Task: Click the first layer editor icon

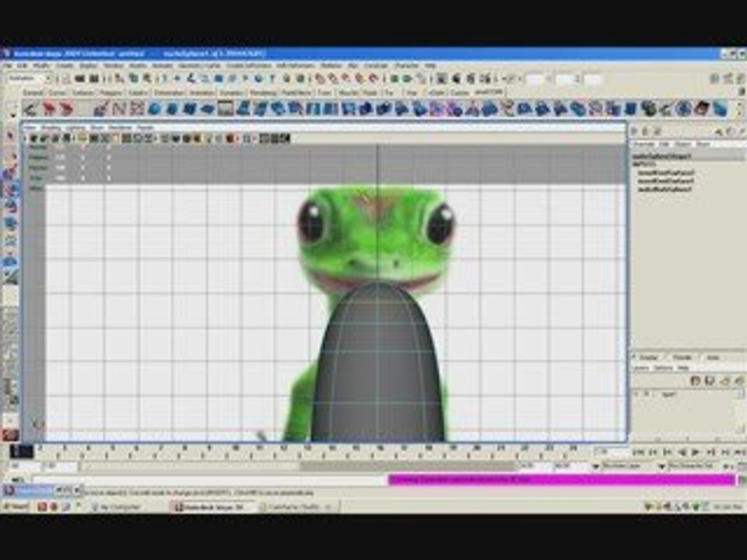Action: coord(696,380)
